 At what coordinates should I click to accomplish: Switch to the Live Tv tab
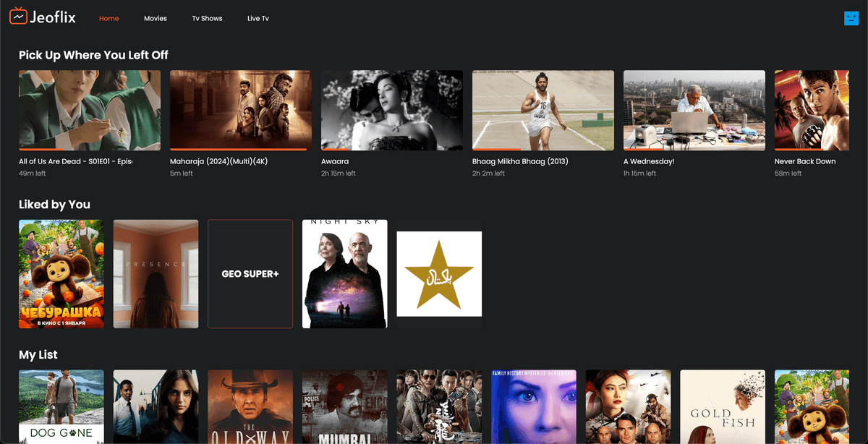[x=258, y=19]
